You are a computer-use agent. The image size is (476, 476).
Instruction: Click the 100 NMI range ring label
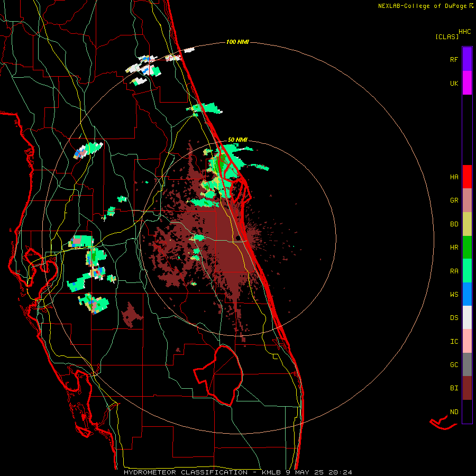point(237,42)
